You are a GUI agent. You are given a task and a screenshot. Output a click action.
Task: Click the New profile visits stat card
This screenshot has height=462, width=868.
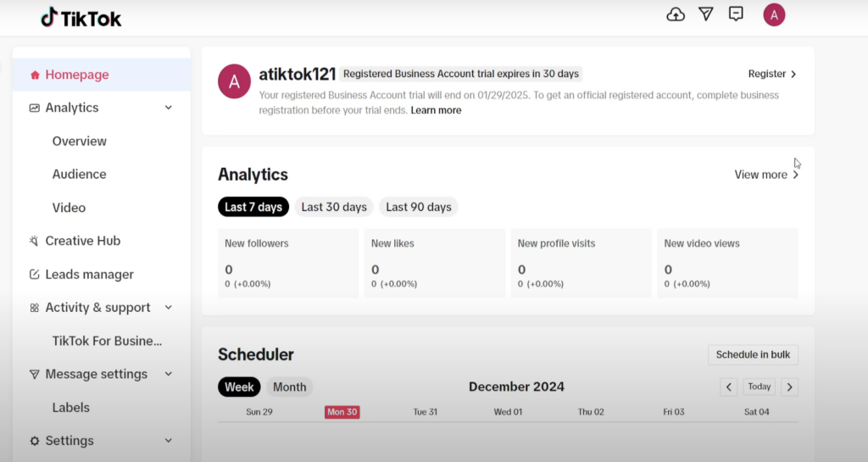coord(581,264)
